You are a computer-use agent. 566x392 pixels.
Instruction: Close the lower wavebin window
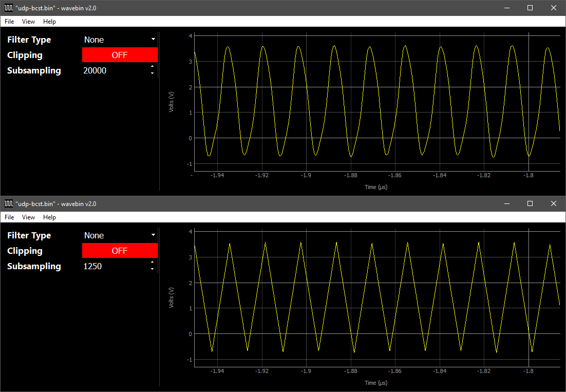[x=554, y=203]
